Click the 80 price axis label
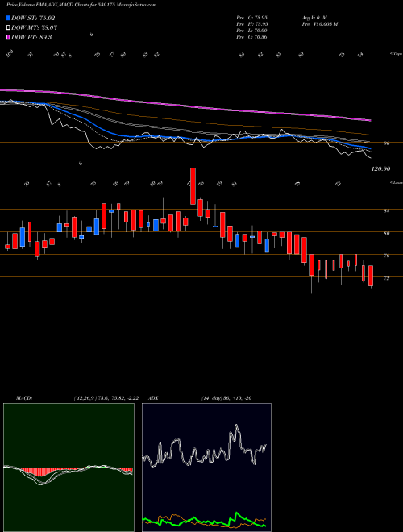Viewport: 403px width, 532px height. [x=386, y=233]
